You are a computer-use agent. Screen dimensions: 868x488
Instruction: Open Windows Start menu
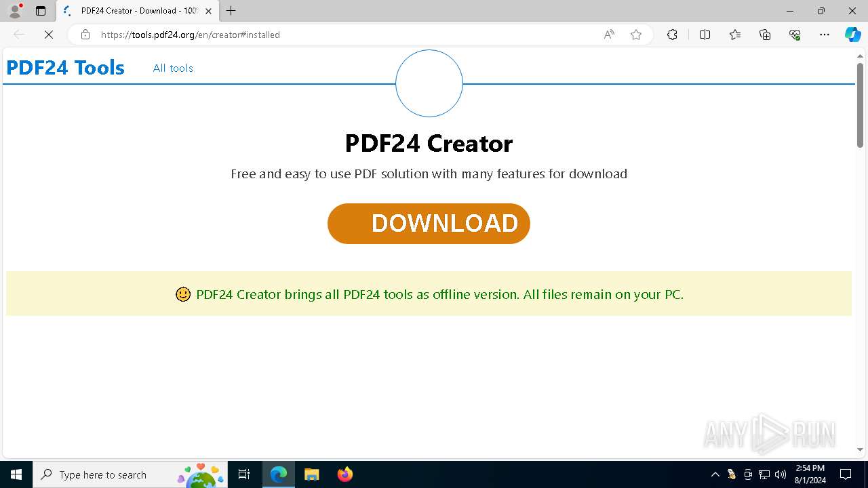[x=16, y=474]
